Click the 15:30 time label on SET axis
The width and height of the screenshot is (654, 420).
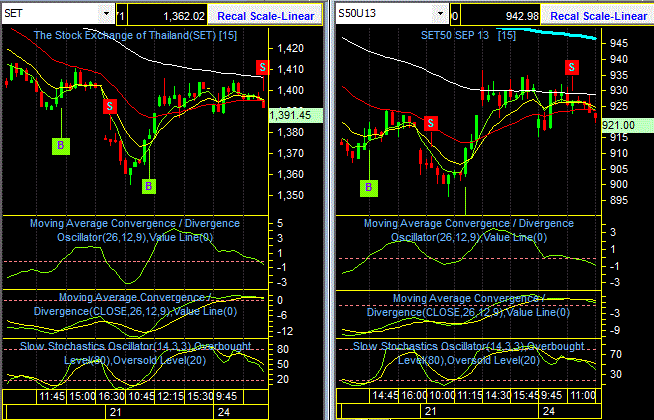click(200, 396)
